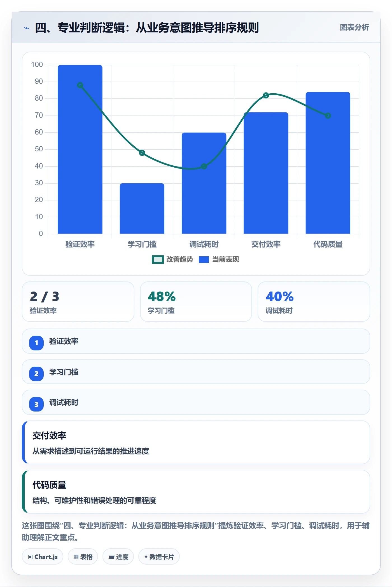Toggle the 改善趋势 legend label
The height and width of the screenshot is (587, 392).
180,260
